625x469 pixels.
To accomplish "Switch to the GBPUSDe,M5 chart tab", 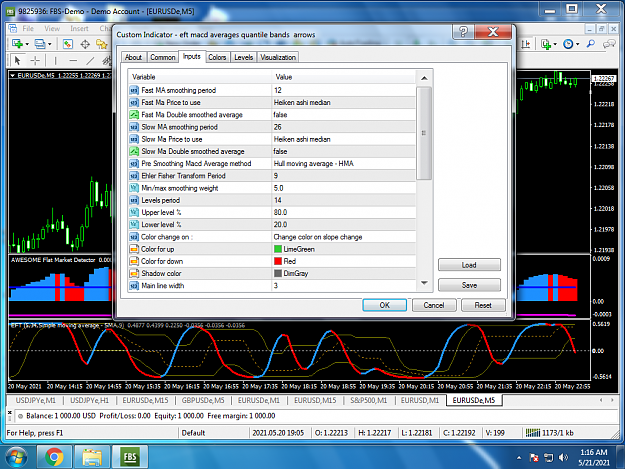I will point(203,400).
